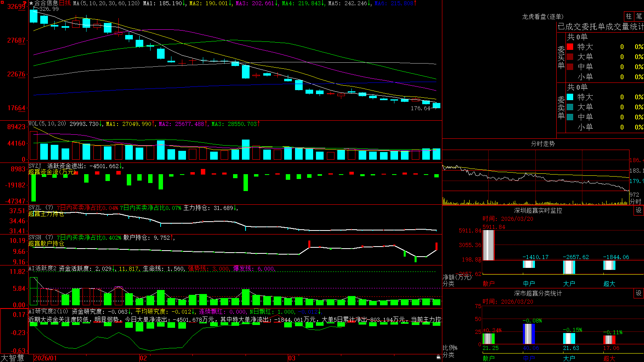Open the 设 settings for 深圳超赢实时监控

point(639,210)
